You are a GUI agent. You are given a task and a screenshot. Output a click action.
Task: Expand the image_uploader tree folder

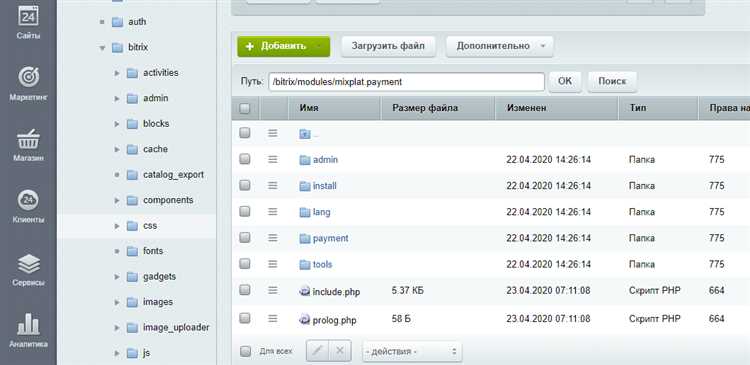pyautogui.click(x=117, y=328)
